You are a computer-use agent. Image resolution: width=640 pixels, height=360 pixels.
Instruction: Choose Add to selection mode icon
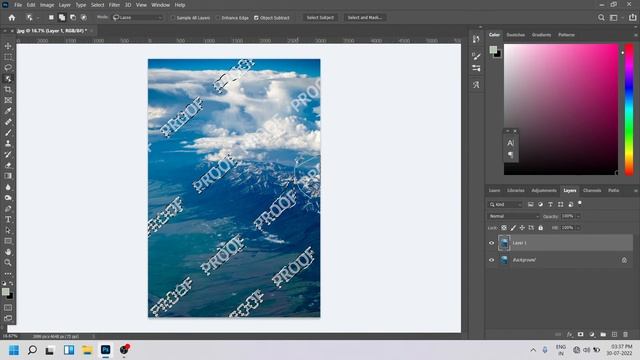pyautogui.click(x=62, y=18)
